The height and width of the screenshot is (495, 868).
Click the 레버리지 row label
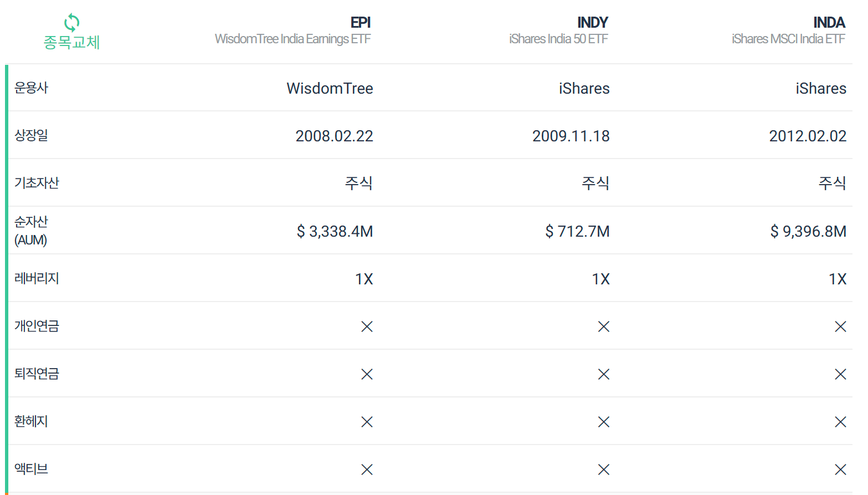click(x=37, y=278)
